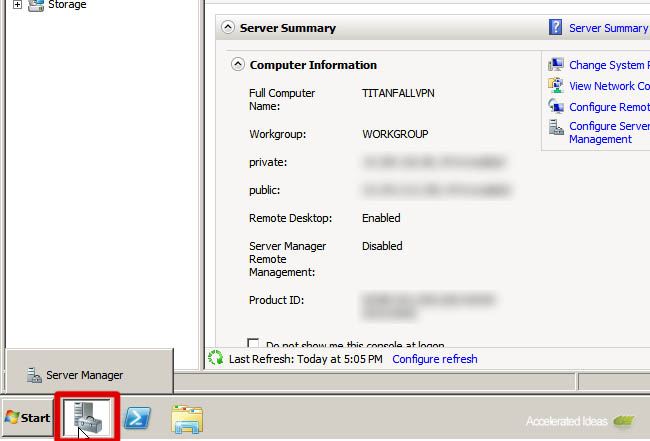Collapse the Server Summary section
650x441 pixels.
coord(228,27)
